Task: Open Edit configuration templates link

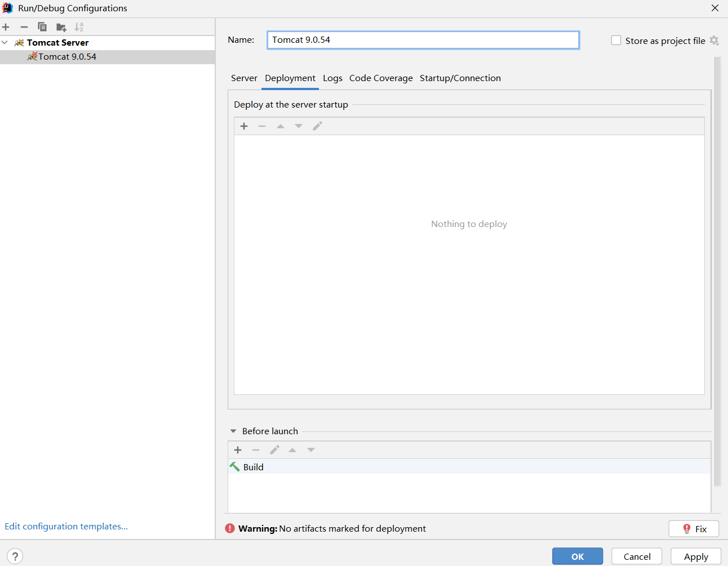Action: pos(66,526)
